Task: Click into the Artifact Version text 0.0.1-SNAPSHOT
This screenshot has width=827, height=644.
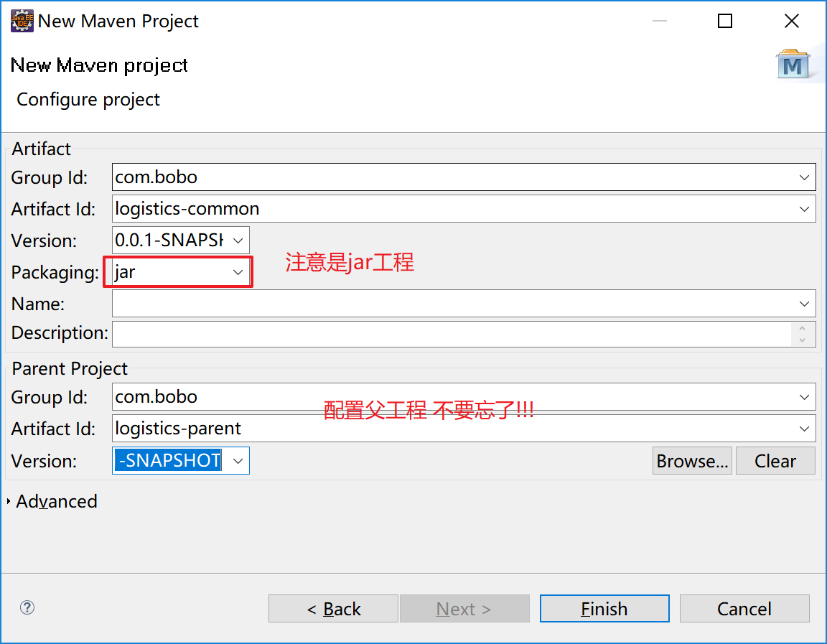Action: coord(170,241)
